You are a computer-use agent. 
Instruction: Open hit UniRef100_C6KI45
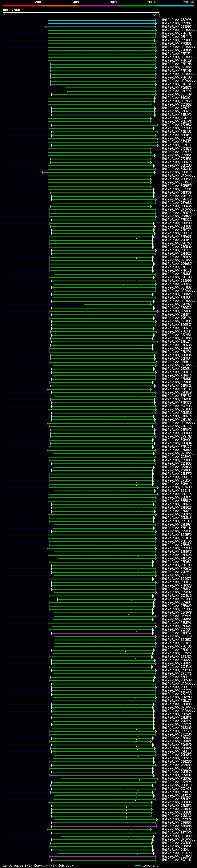pyautogui.click(x=177, y=37)
